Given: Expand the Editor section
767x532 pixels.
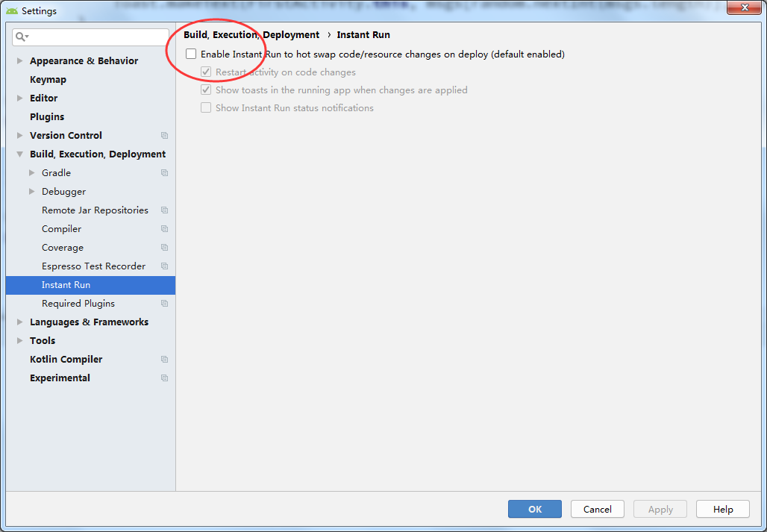Looking at the screenshot, I should point(20,98).
